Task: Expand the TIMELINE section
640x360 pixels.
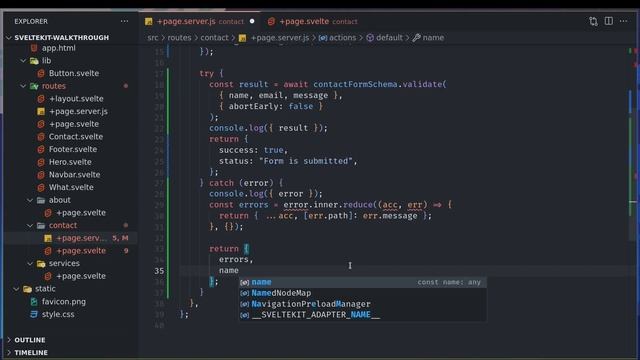Action: pos(9,352)
